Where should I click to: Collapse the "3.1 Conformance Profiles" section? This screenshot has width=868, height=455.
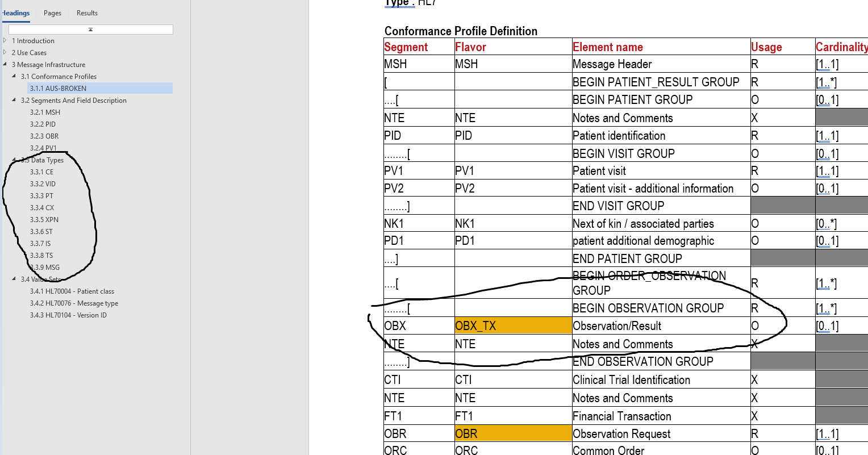pyautogui.click(x=12, y=76)
